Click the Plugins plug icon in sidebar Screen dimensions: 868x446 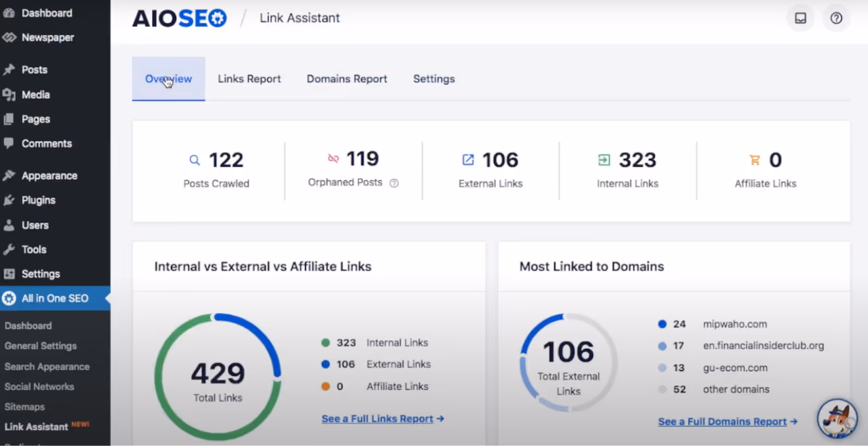[9, 200]
